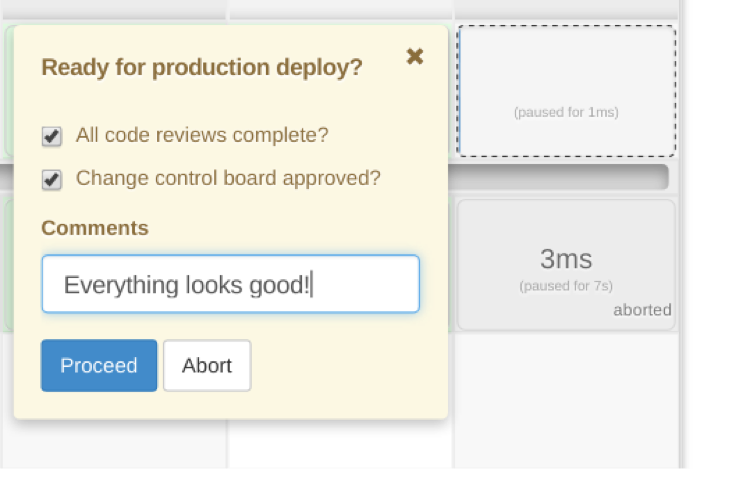Click the '(paused for 7s)' text

tap(566, 286)
